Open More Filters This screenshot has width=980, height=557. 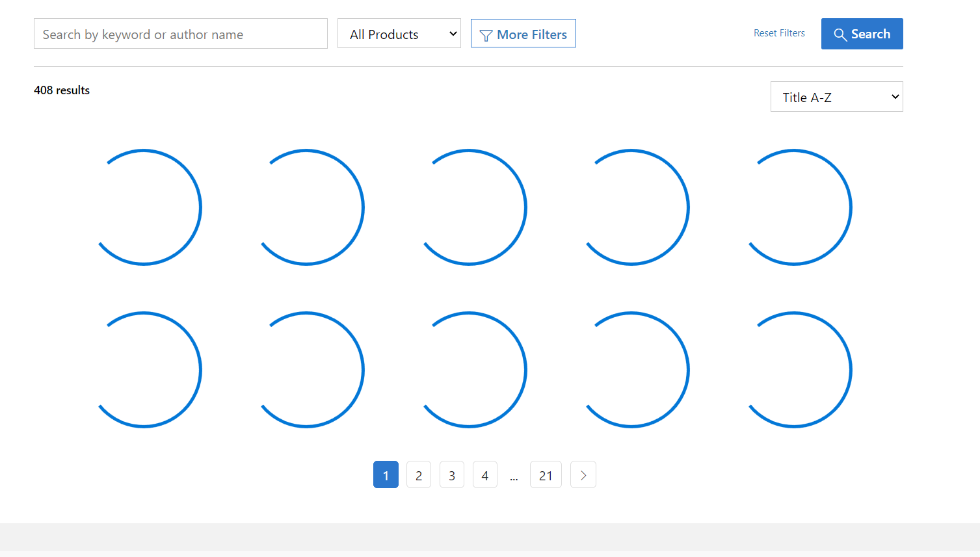pyautogui.click(x=523, y=33)
